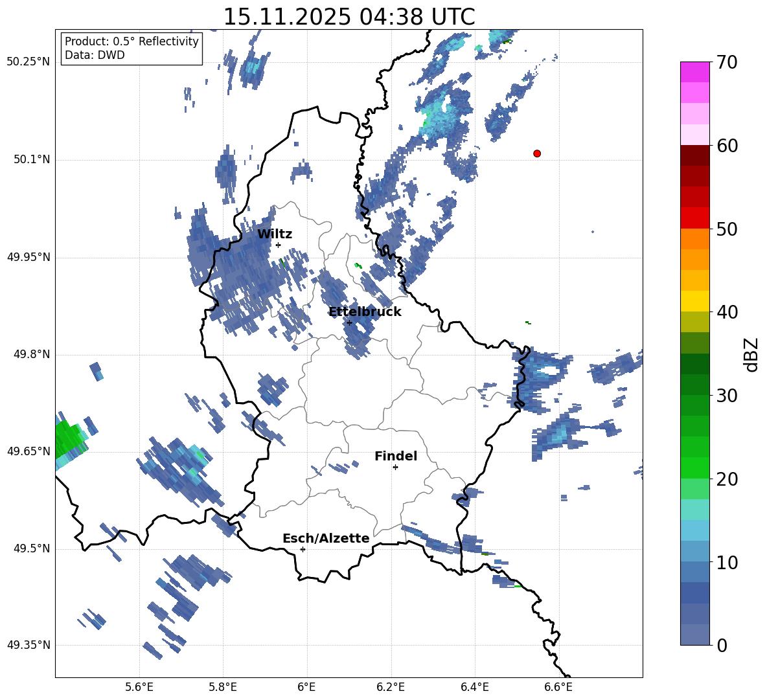The width and height of the screenshot is (767, 700).
Task: Click the Findel station label
Action: coord(396,456)
